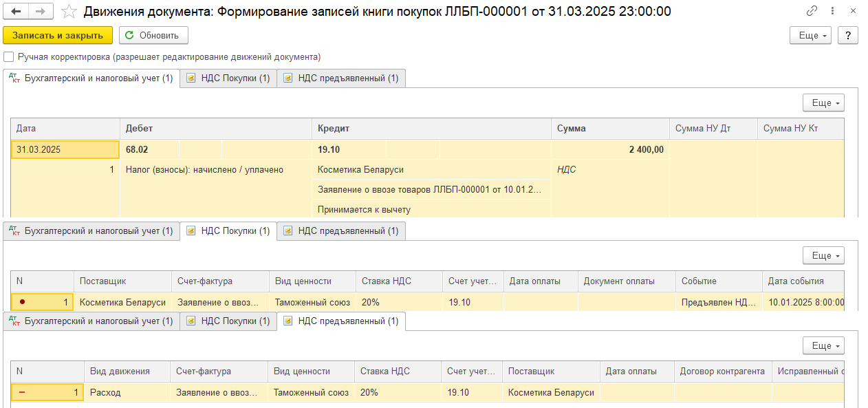The height and width of the screenshot is (408, 868).
Task: Click the Сумма НУ Кт column header
Action: (x=801, y=129)
